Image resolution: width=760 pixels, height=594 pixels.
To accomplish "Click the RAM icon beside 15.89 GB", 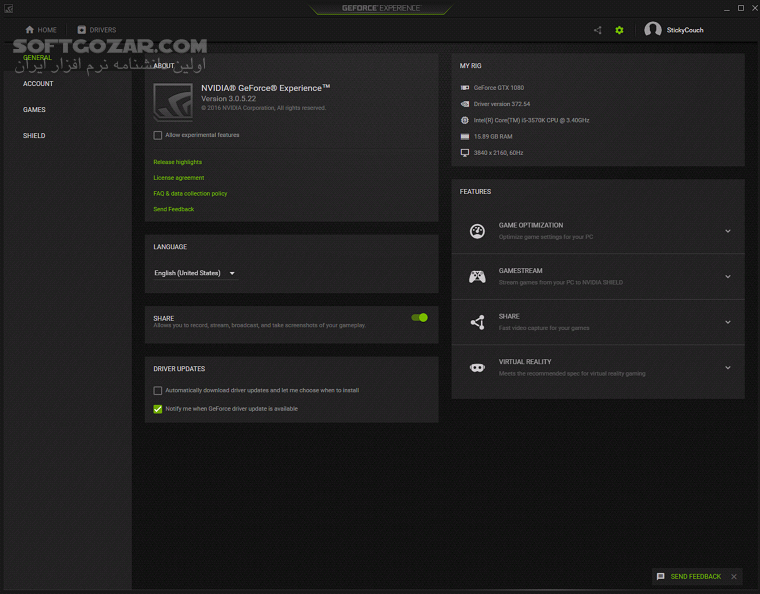I will [465, 137].
